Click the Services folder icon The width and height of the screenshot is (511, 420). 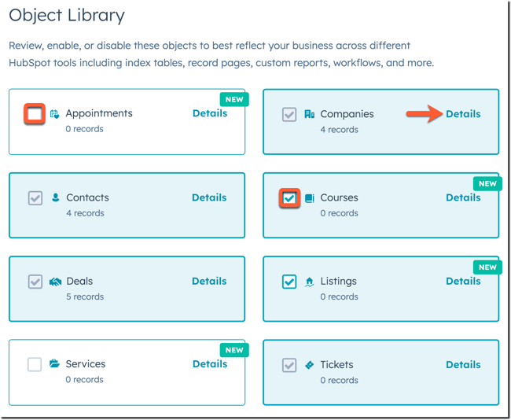[x=54, y=363]
